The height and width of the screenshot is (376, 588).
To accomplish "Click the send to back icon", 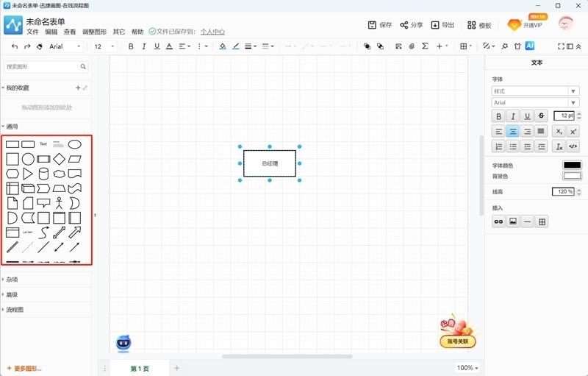I will [x=380, y=46].
